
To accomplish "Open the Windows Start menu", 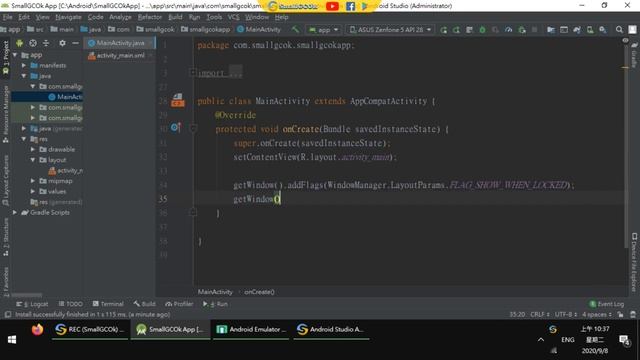I will tap(12, 340).
